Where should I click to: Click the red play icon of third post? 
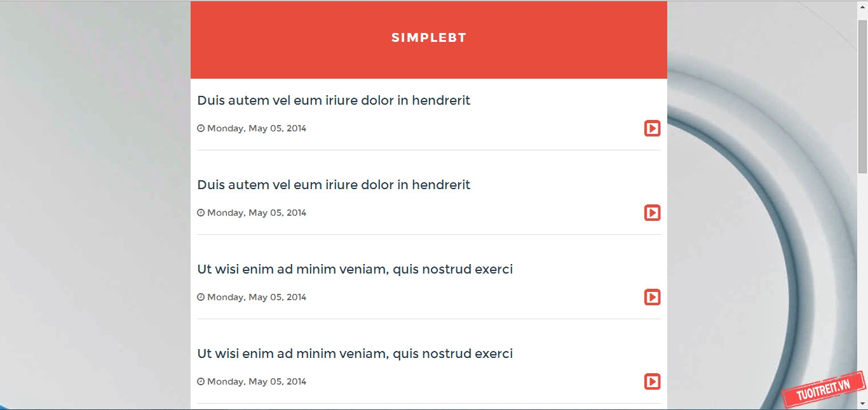pyautogui.click(x=652, y=297)
